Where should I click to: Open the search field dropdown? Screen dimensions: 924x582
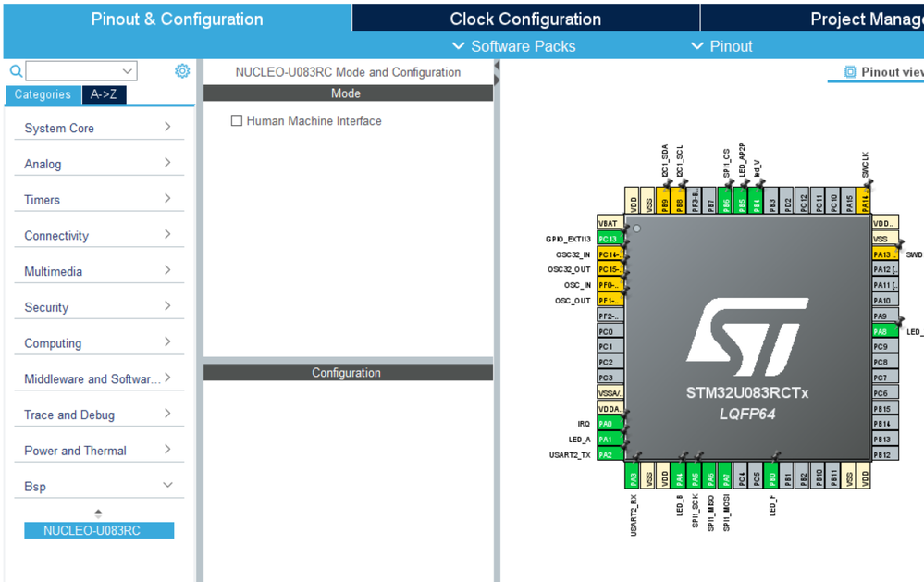tap(128, 71)
